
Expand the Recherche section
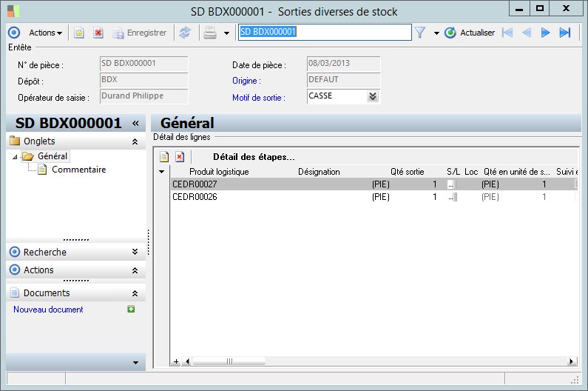tap(135, 252)
